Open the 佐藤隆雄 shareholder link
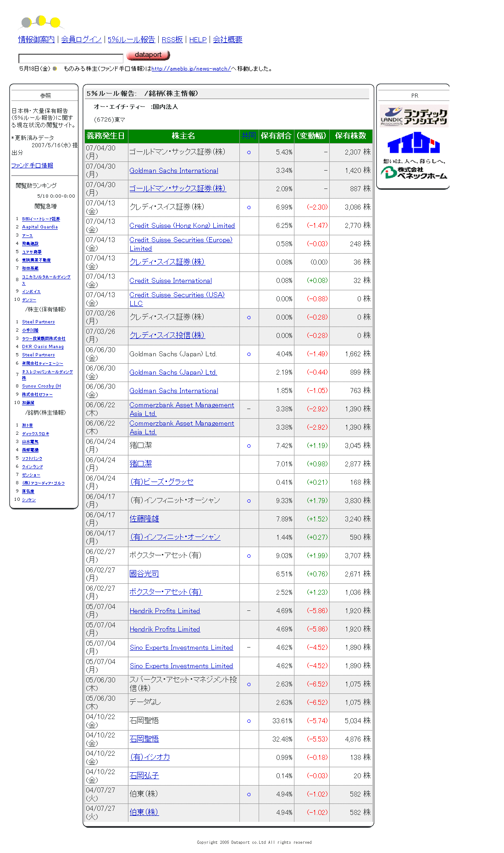Viewport: 504px width, 853px height. [144, 519]
